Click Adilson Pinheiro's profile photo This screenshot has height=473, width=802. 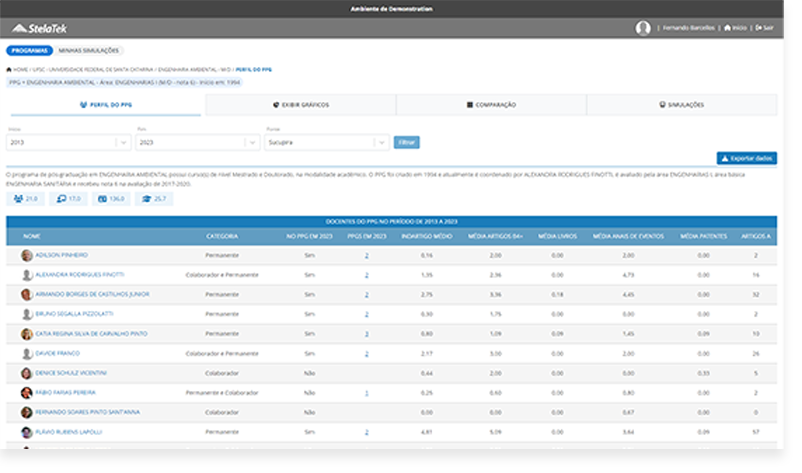(27, 256)
